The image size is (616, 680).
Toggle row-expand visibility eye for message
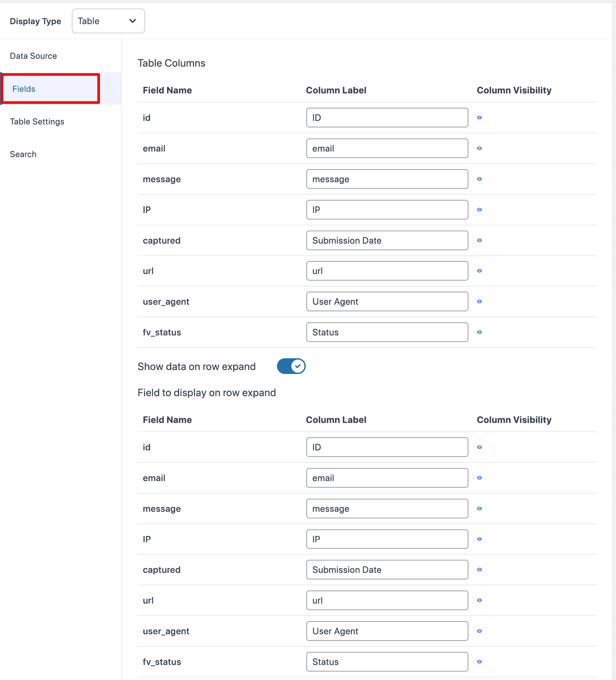point(479,509)
